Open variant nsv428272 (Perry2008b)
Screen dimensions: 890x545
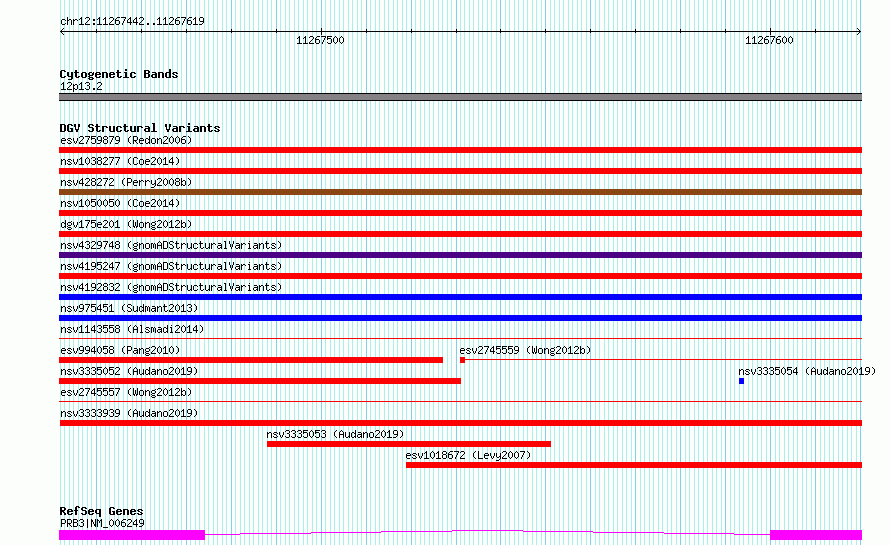coord(126,182)
